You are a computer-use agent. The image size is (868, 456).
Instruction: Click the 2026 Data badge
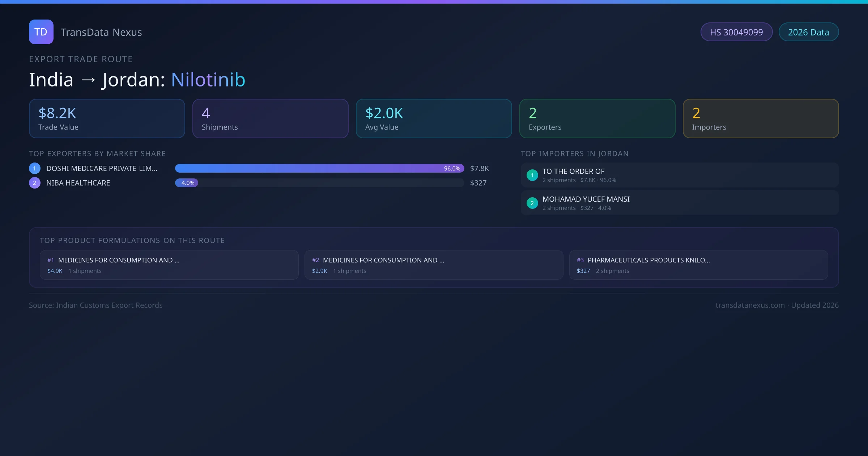click(808, 32)
